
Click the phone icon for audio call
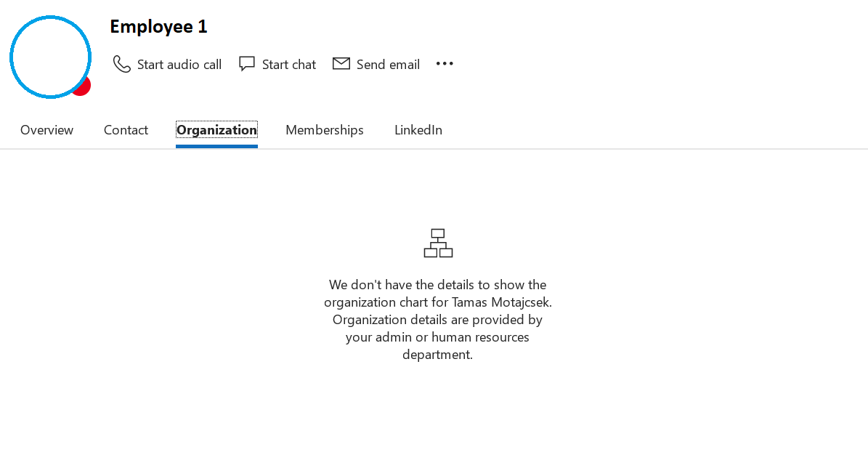pyautogui.click(x=122, y=64)
